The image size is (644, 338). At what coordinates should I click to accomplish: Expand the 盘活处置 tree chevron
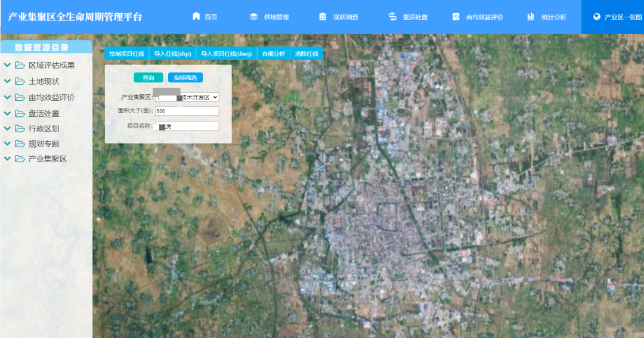pyautogui.click(x=7, y=113)
